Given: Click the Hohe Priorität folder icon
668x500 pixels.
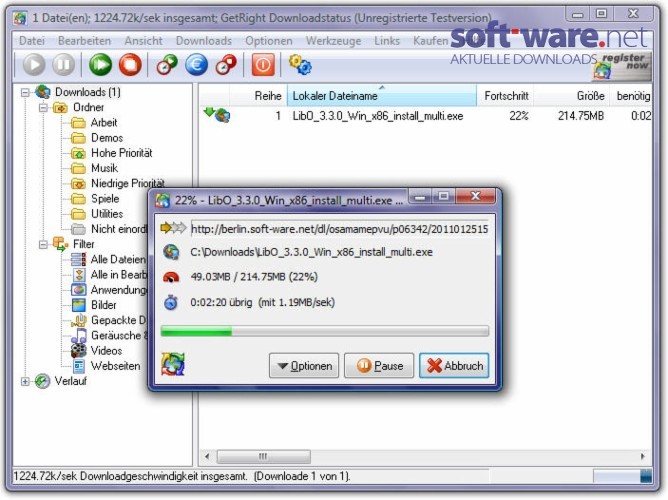Looking at the screenshot, I should (78, 153).
